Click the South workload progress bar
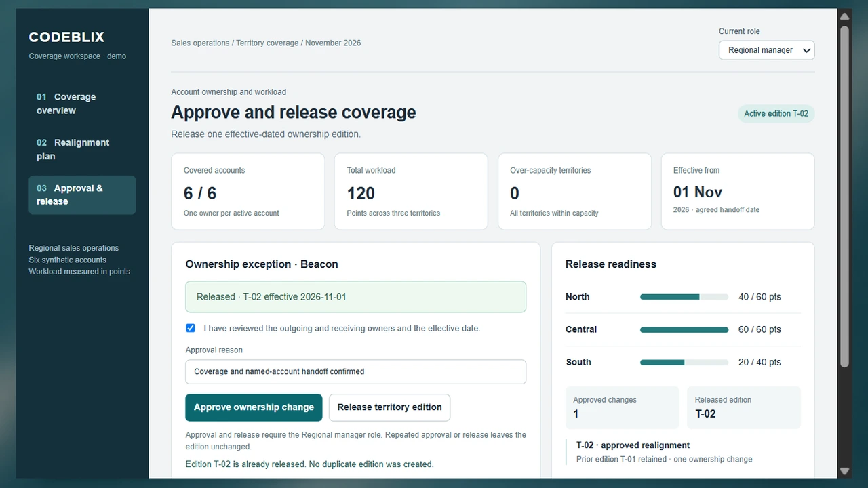Viewport: 868px width, 488px height. pyautogui.click(x=684, y=363)
